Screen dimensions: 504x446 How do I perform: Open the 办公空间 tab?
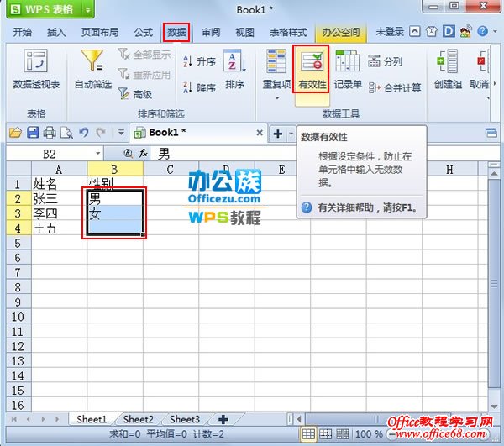tap(341, 32)
